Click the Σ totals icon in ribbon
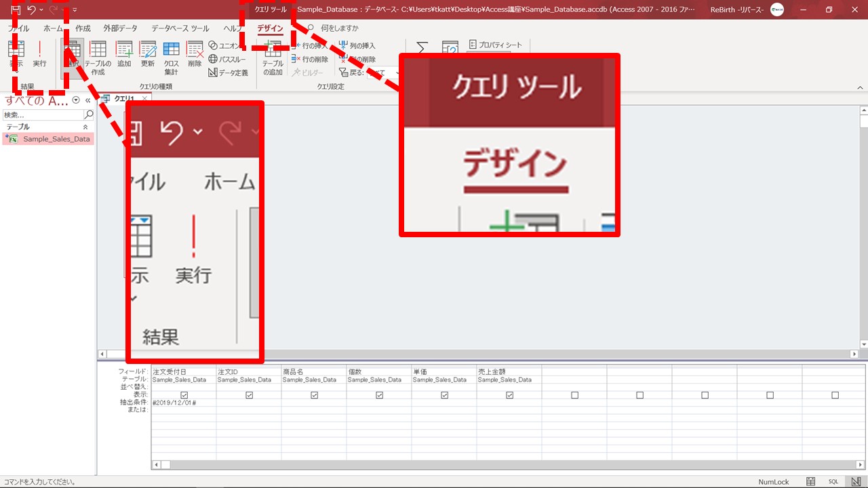 pyautogui.click(x=422, y=48)
